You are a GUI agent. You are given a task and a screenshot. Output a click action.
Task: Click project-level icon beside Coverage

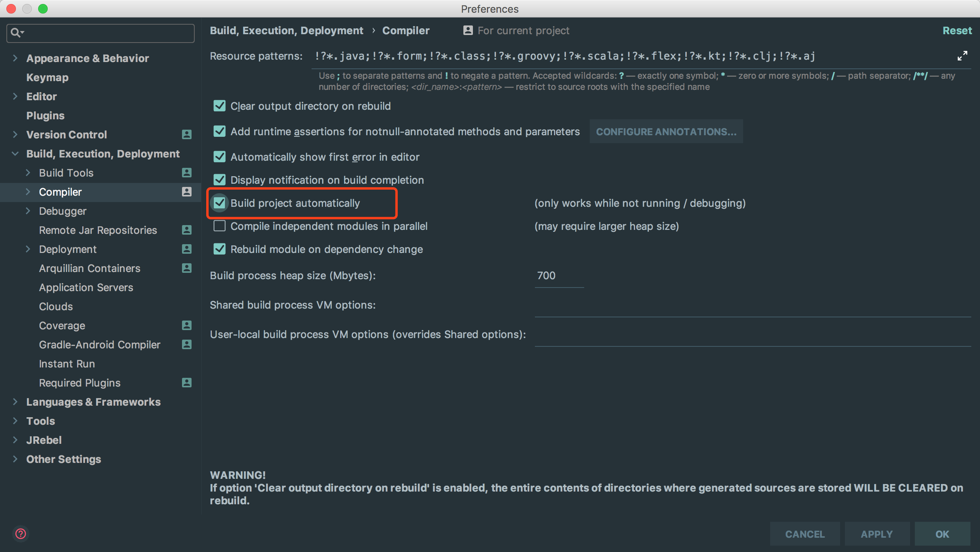pos(186,325)
